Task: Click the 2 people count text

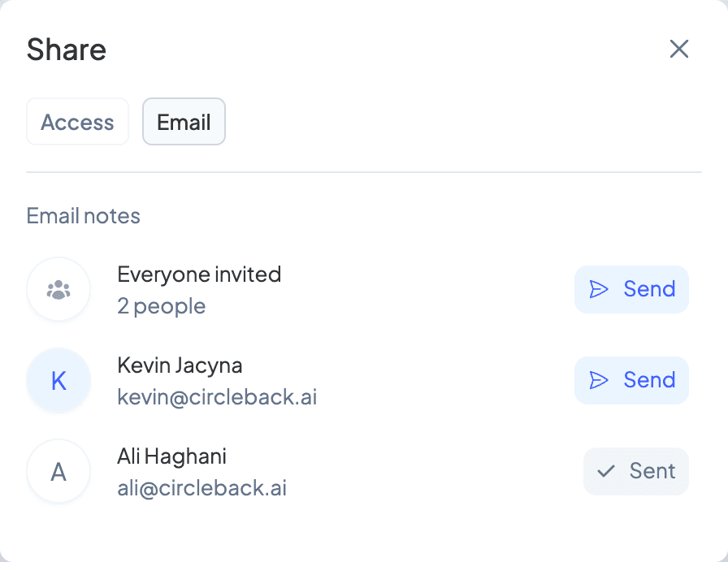Action: [161, 306]
